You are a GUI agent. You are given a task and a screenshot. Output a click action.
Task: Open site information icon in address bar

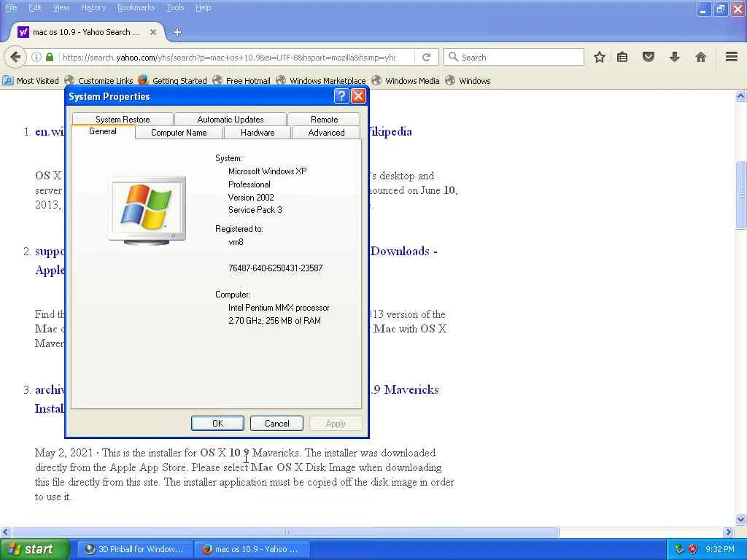[36, 57]
